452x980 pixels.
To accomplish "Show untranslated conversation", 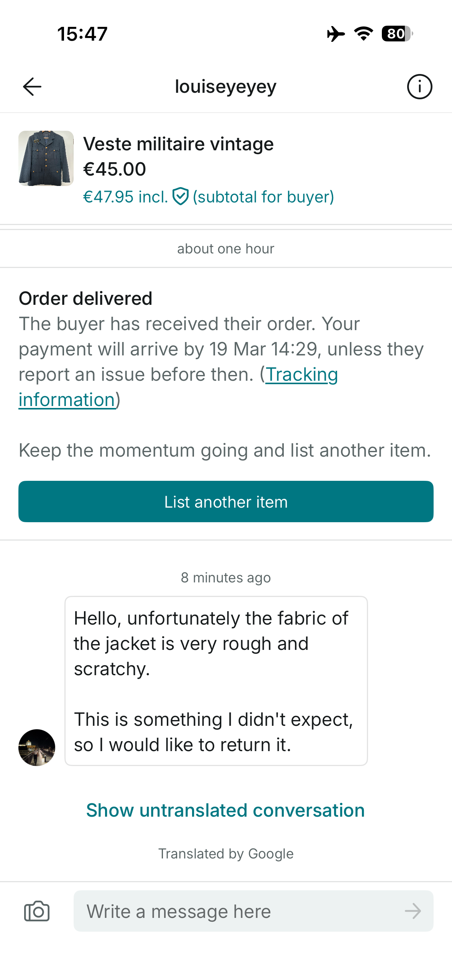I will coord(225,810).
